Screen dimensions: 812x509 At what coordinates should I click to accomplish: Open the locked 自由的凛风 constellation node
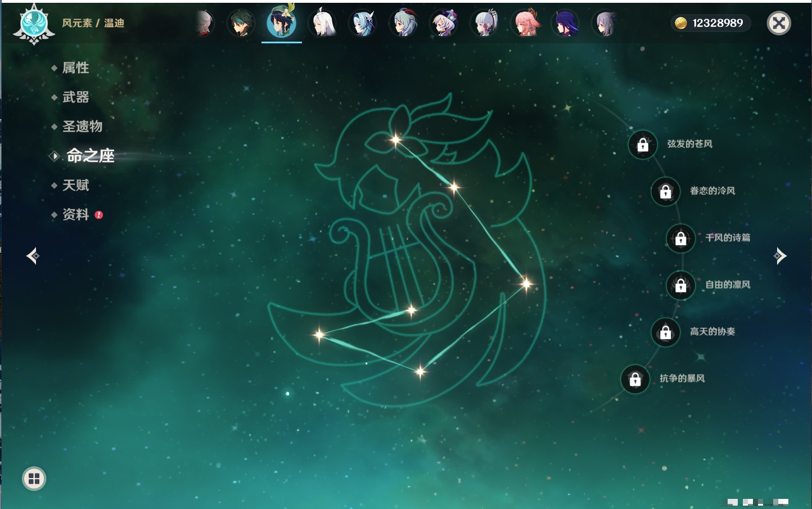(x=681, y=285)
